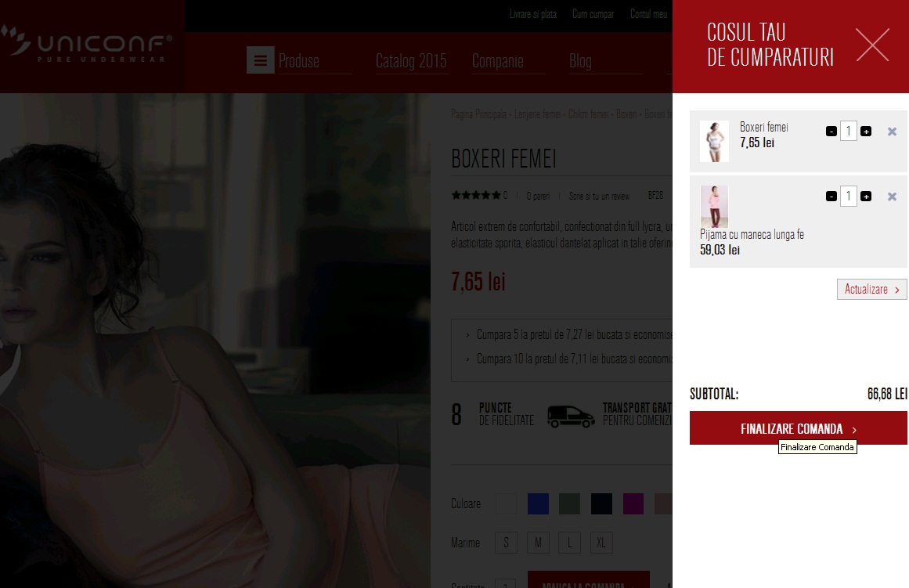Viewport: 909px width, 588px height.
Task: Choose size XL option
Action: [601, 543]
